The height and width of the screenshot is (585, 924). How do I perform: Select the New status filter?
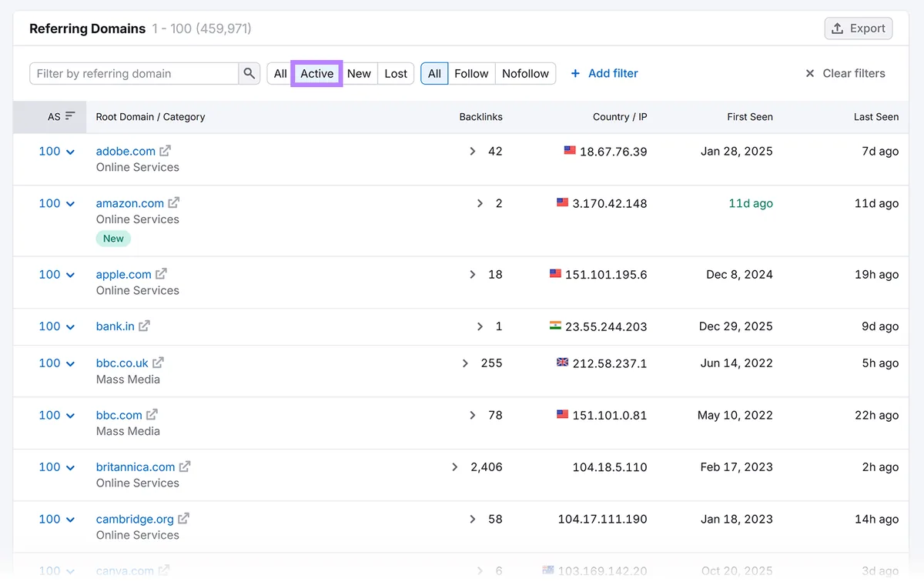pos(359,73)
